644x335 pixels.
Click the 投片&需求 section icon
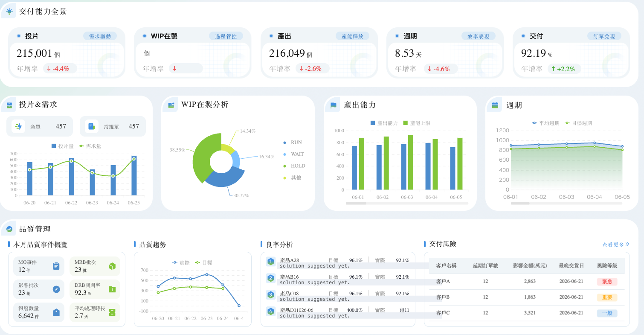pyautogui.click(x=9, y=105)
